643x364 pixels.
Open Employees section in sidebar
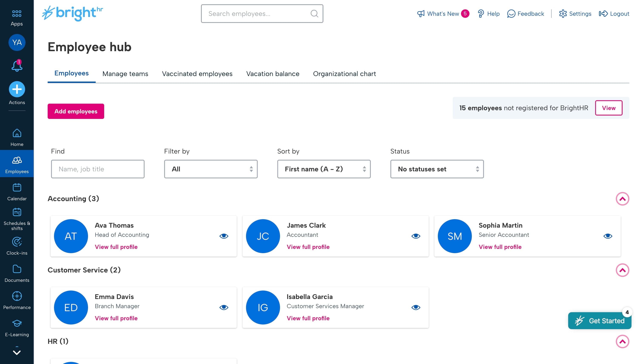pyautogui.click(x=17, y=164)
